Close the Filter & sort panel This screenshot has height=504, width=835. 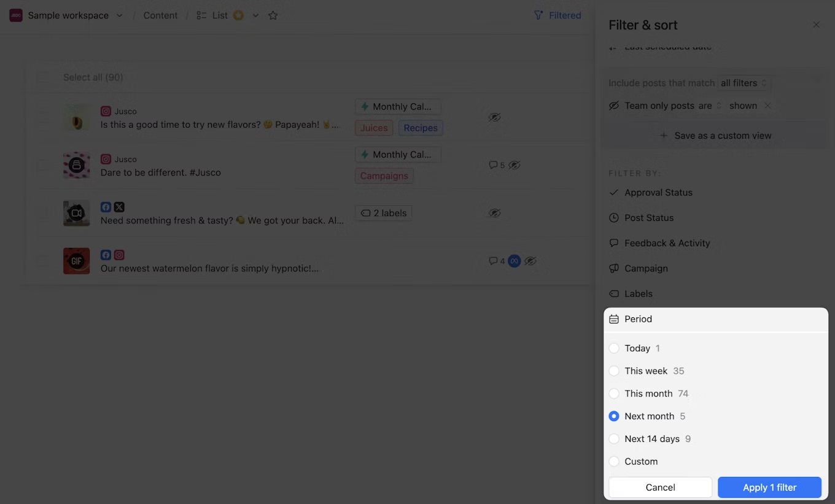(x=816, y=25)
